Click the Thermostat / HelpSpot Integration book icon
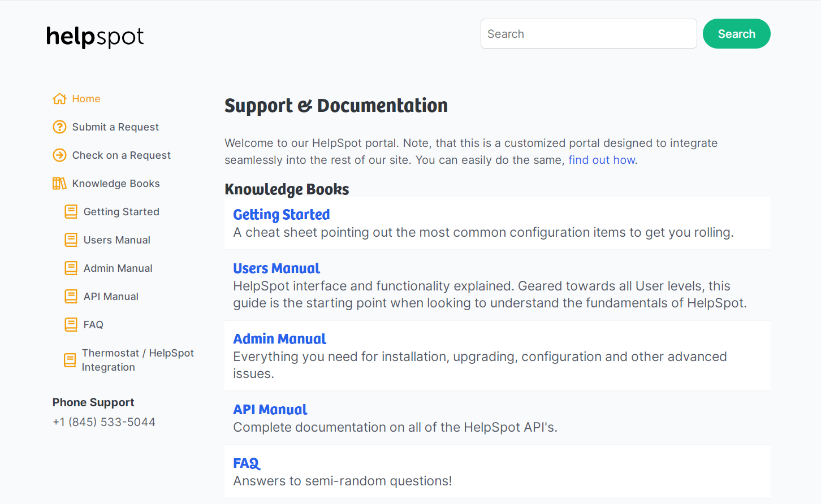This screenshot has height=504, width=821. coord(70,360)
